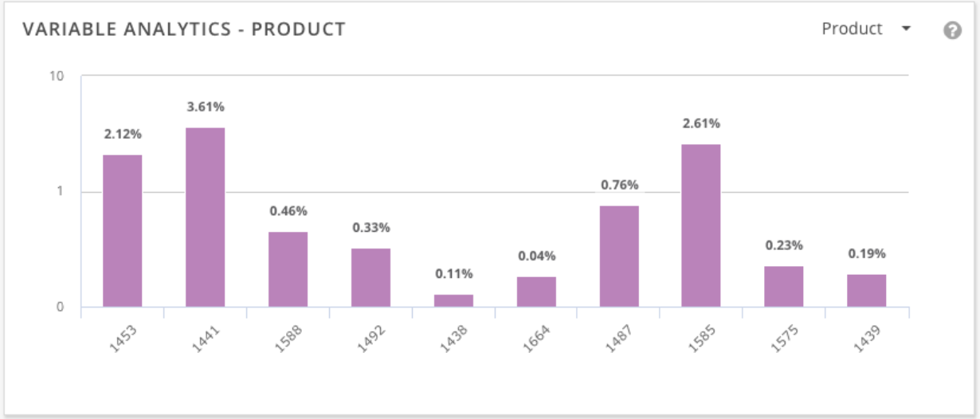The height and width of the screenshot is (419, 980).
Task: Select the bar for product 1487
Action: coord(619,256)
